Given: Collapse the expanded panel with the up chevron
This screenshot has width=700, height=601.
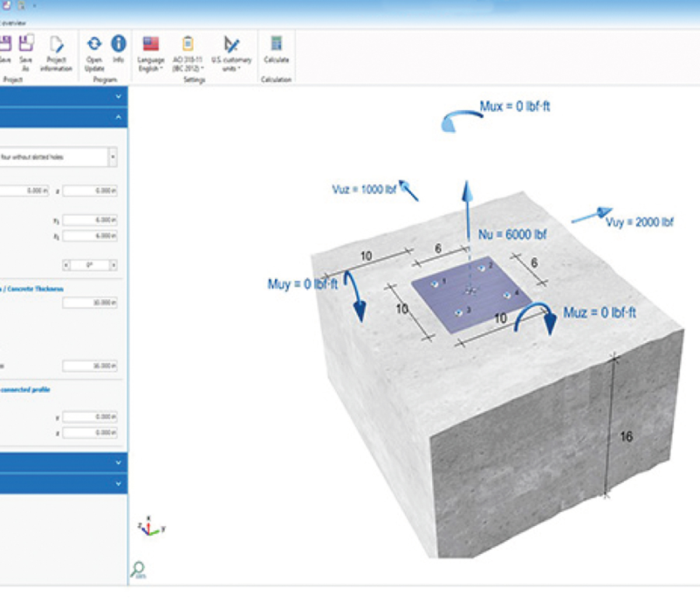Looking at the screenshot, I should [x=120, y=116].
